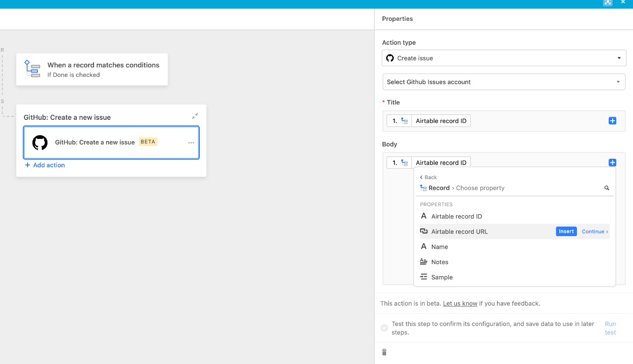Select the When a record matches conditions trigger
This screenshot has width=633, height=364.
click(92, 69)
